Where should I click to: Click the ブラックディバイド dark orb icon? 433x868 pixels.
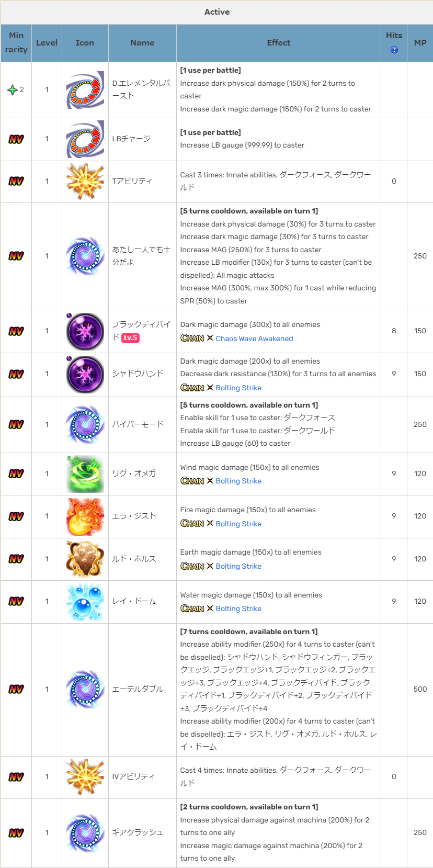[85, 331]
